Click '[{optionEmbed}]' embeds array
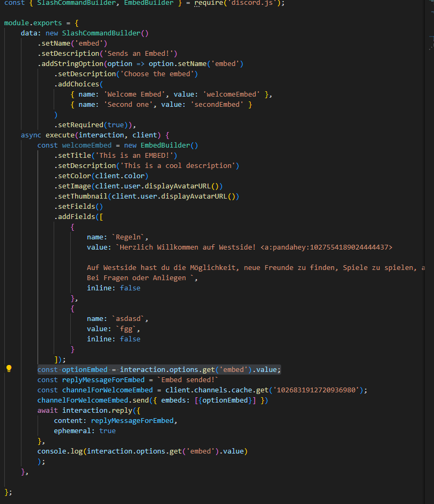This screenshot has width=434, height=504. coord(225,400)
